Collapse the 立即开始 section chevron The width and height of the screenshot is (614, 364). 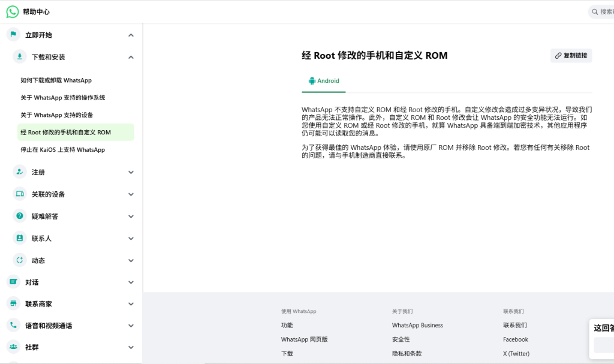(x=131, y=35)
